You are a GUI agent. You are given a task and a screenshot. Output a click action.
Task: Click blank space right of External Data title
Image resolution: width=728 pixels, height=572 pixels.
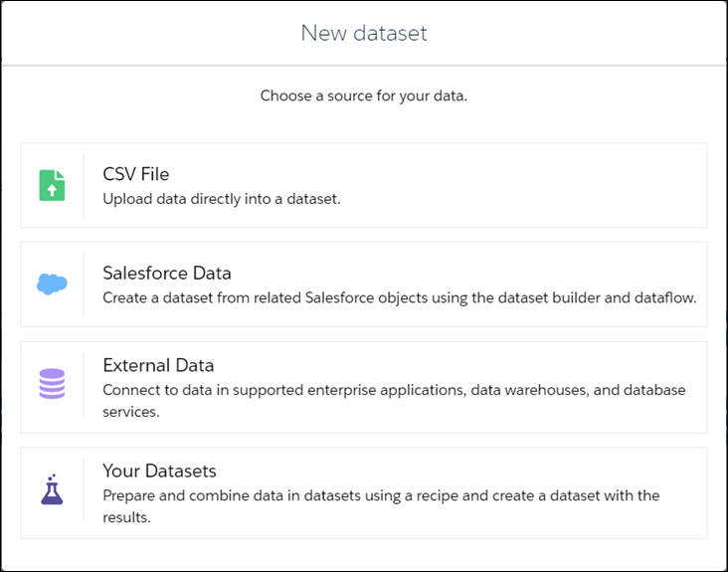click(497, 365)
